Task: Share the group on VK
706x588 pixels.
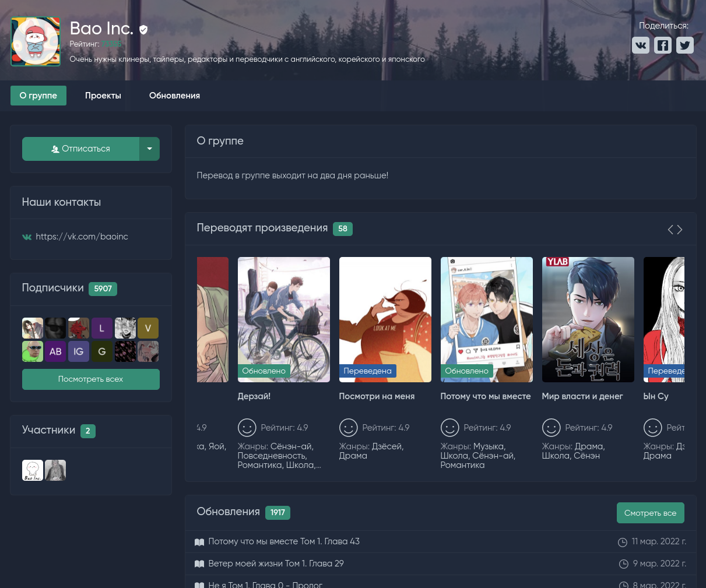Action: [x=641, y=45]
